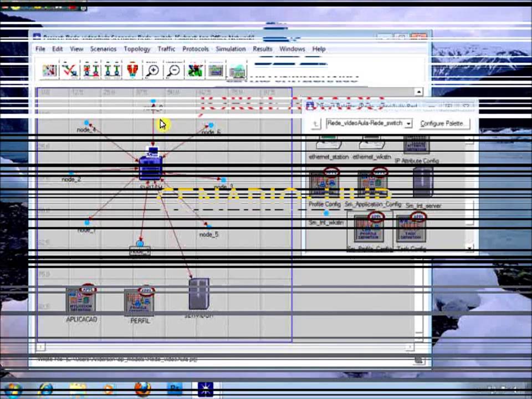Open the Traffic menu
The width and height of the screenshot is (532, 399).
pos(166,49)
